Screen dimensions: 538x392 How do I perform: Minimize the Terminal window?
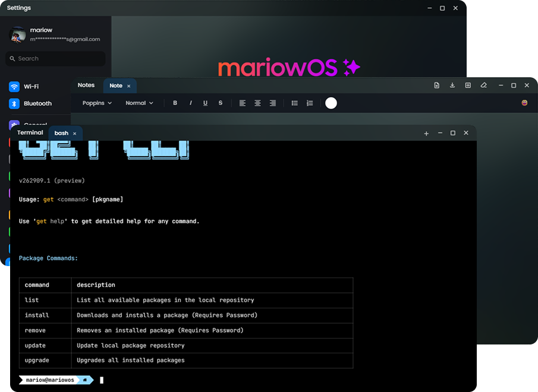tap(440, 133)
